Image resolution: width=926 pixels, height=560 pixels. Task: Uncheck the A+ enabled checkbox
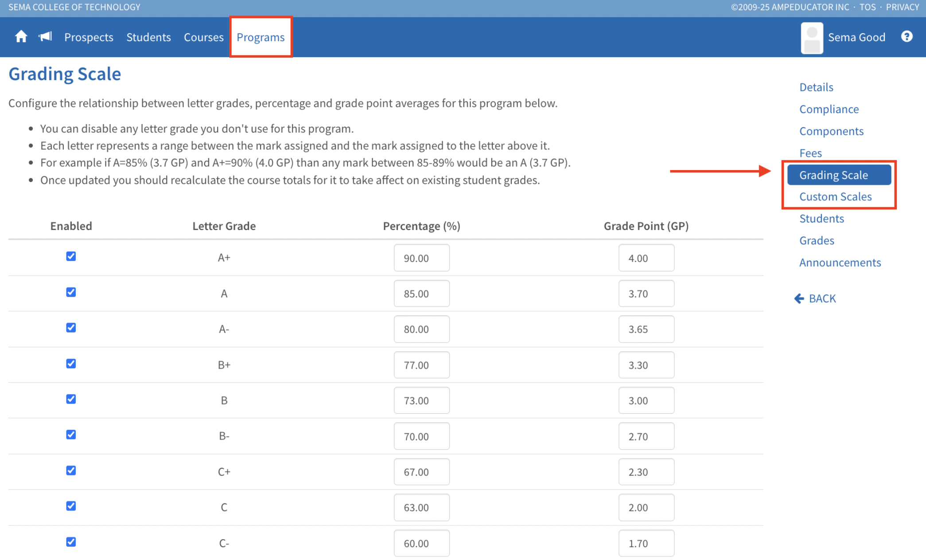pos(71,257)
